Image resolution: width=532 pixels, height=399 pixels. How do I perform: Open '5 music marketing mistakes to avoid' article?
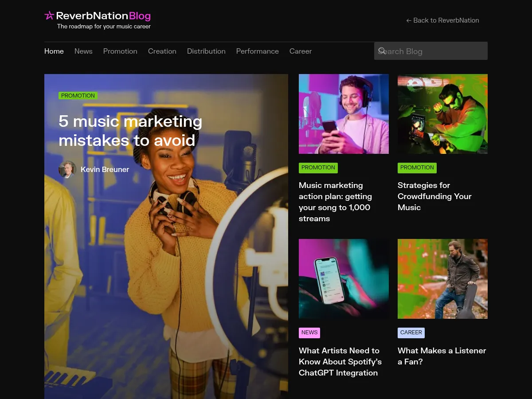point(130,131)
